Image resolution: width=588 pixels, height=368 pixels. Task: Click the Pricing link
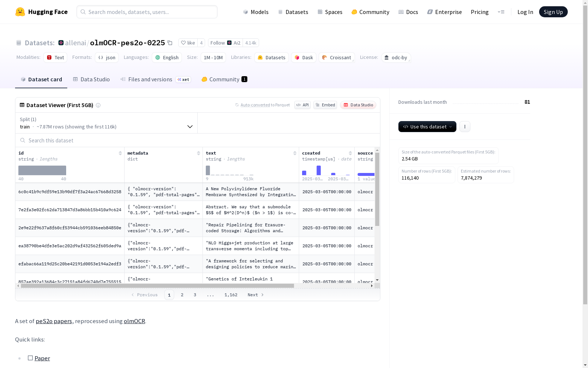pos(480,12)
